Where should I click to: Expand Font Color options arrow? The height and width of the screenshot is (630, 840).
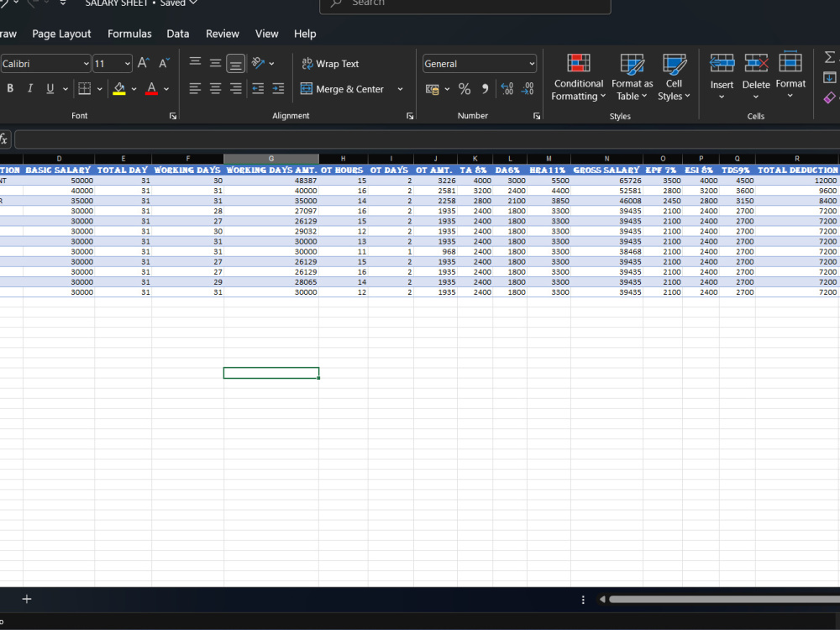(166, 89)
